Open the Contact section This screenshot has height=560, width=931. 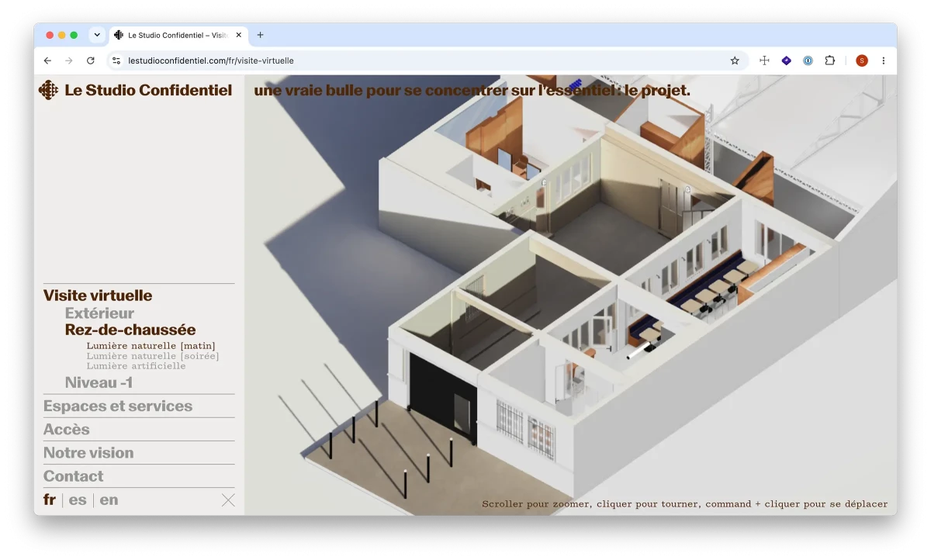(x=73, y=476)
